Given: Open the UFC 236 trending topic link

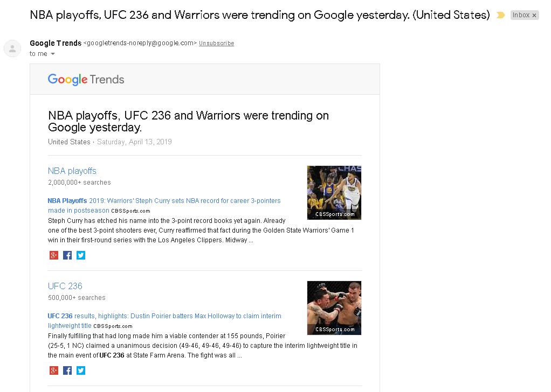Looking at the screenshot, I should coord(65,286).
